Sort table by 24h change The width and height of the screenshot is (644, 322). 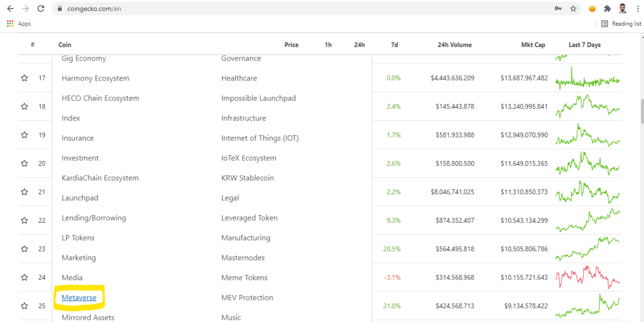click(x=360, y=45)
